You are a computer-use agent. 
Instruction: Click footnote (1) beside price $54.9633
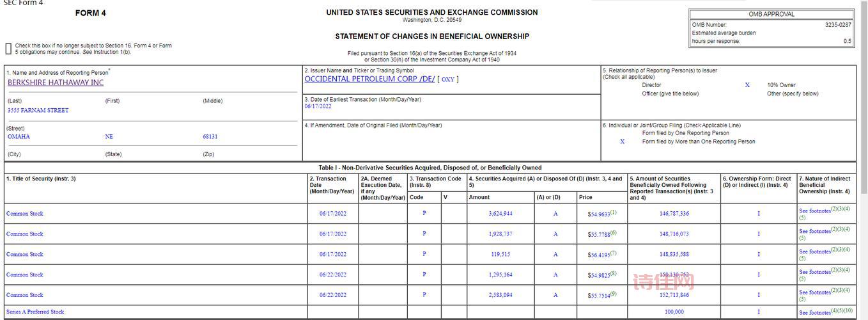coord(614,212)
